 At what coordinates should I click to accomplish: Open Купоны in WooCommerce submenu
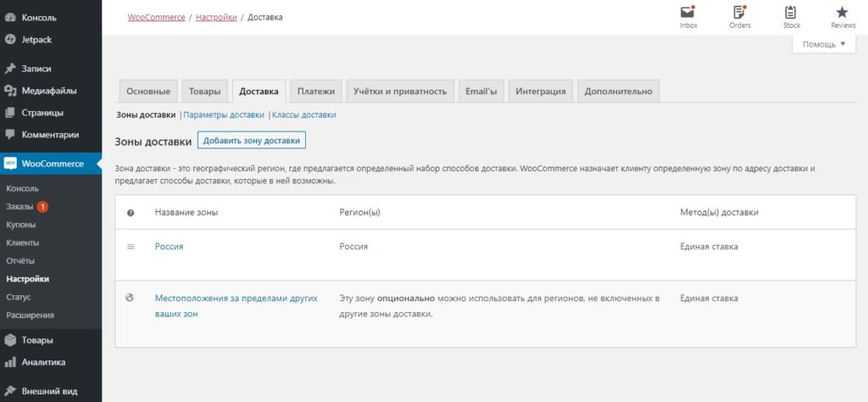[x=21, y=225]
